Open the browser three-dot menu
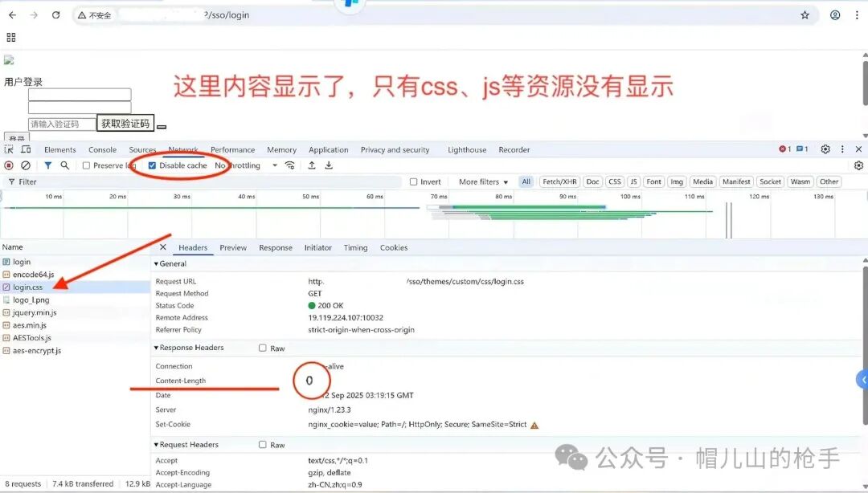Image resolution: width=868 pixels, height=493 pixels. point(857,15)
